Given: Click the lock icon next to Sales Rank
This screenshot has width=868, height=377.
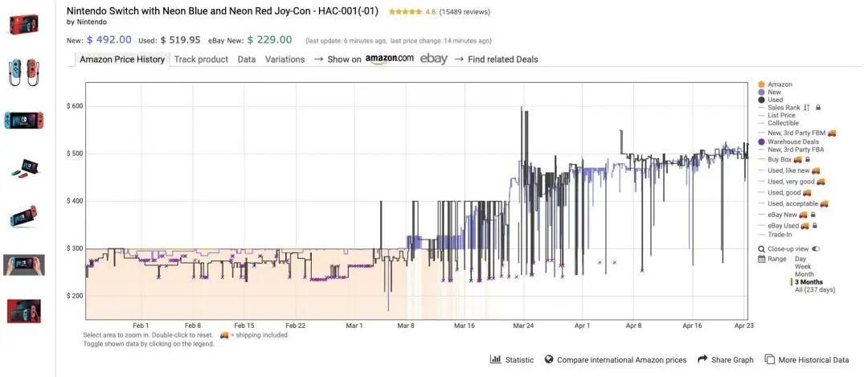Looking at the screenshot, I should pos(818,108).
